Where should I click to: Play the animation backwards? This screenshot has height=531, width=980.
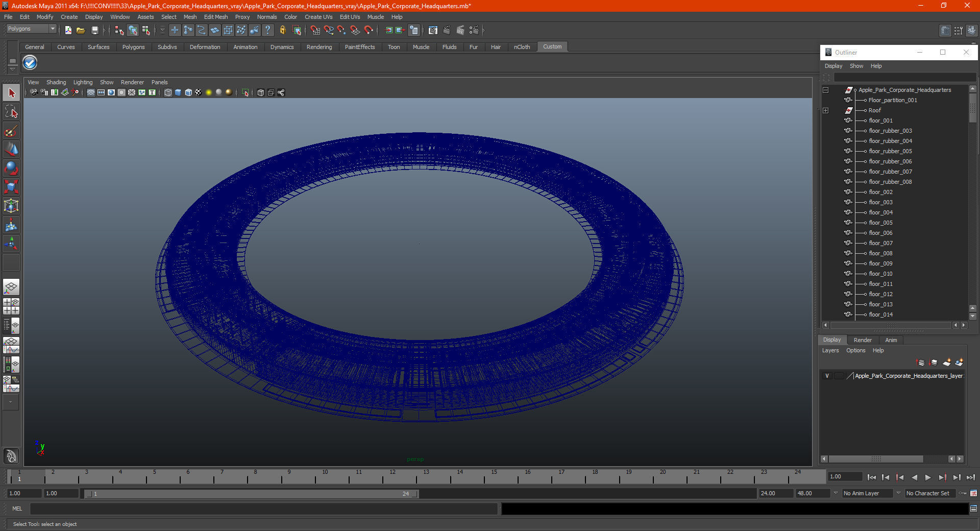click(x=914, y=477)
